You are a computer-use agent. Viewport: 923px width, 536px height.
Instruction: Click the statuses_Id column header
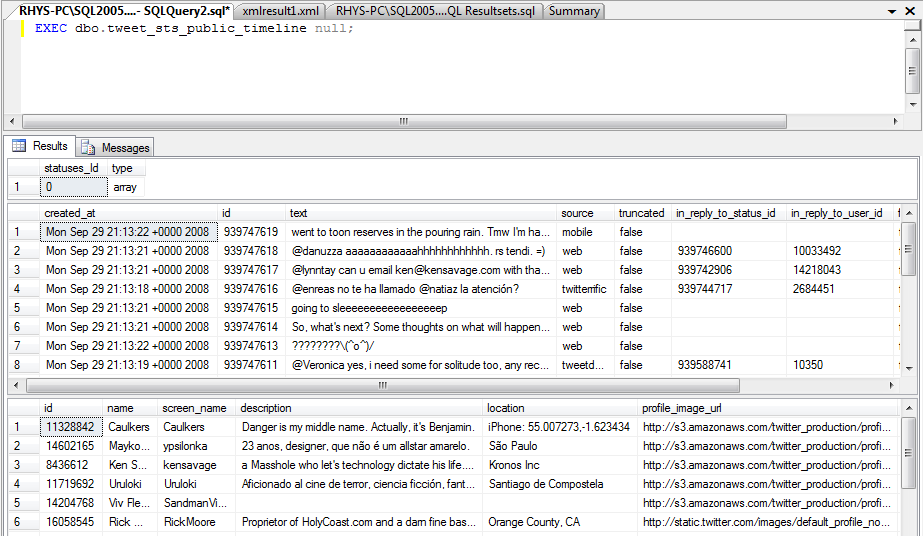74,168
